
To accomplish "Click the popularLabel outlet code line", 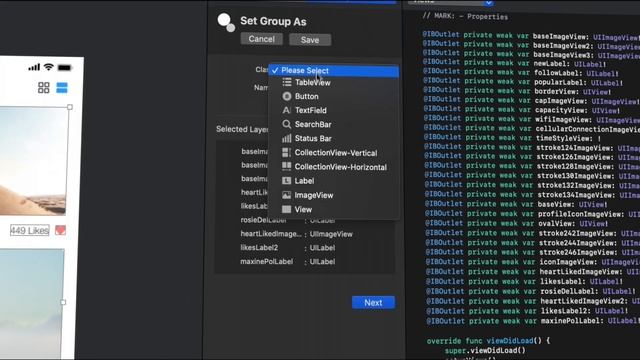I will (x=522, y=82).
